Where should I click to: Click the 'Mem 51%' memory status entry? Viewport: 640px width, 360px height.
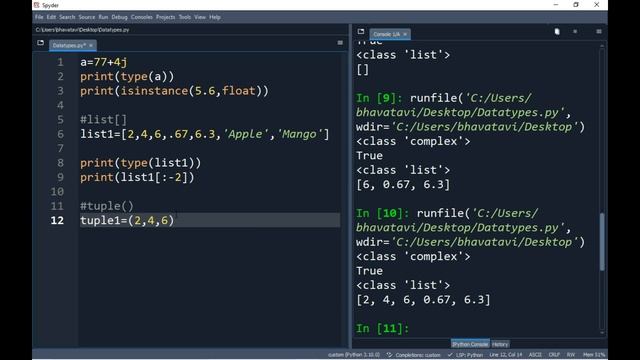point(594,355)
